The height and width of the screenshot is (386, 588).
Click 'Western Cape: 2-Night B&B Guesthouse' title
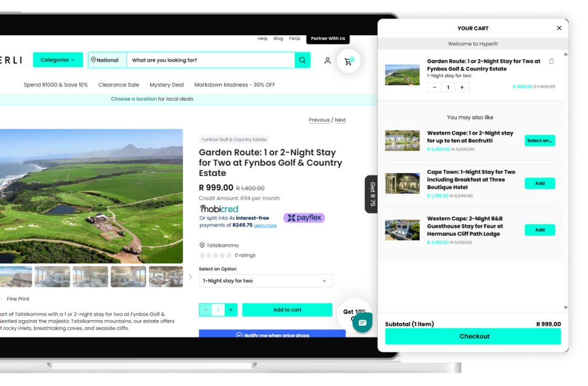pos(465,226)
